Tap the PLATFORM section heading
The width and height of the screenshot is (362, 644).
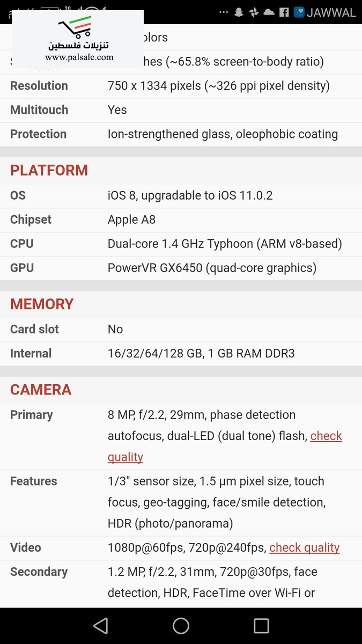(49, 170)
